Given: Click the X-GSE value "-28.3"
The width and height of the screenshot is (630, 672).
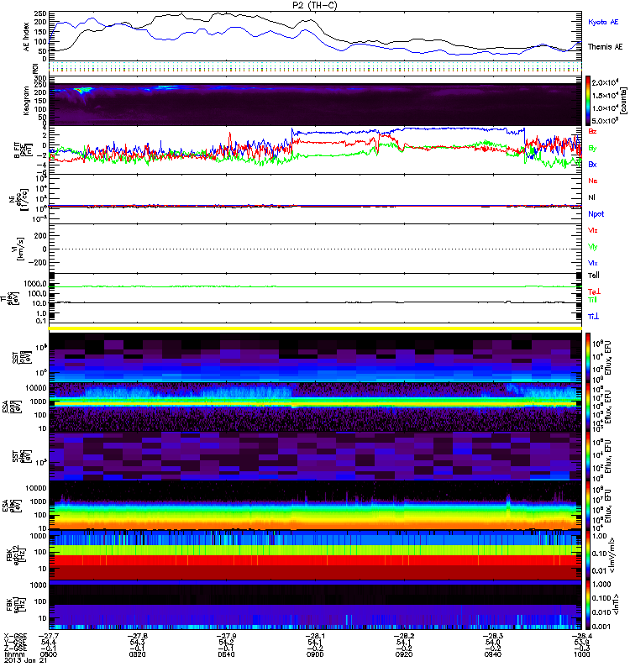Looking at the screenshot, I should [493, 636].
